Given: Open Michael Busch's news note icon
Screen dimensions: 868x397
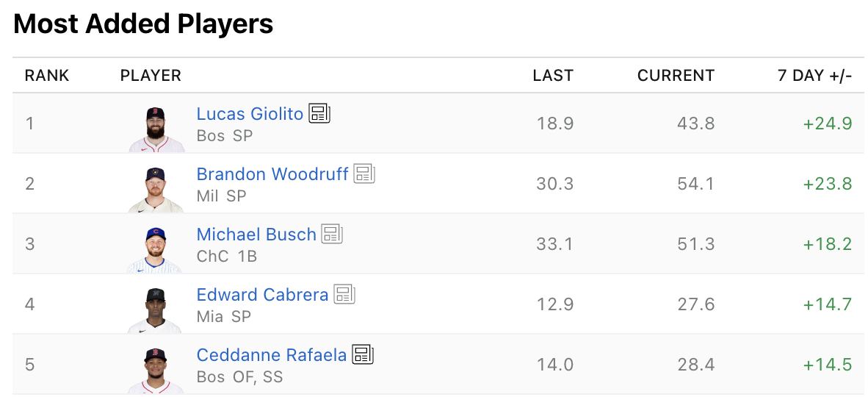Looking at the screenshot, I should point(332,234).
